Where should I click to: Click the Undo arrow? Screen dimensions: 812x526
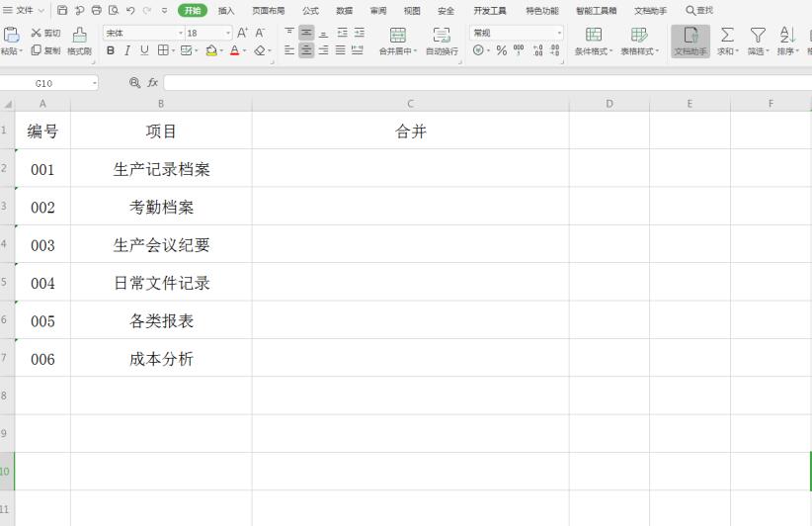coord(130,10)
